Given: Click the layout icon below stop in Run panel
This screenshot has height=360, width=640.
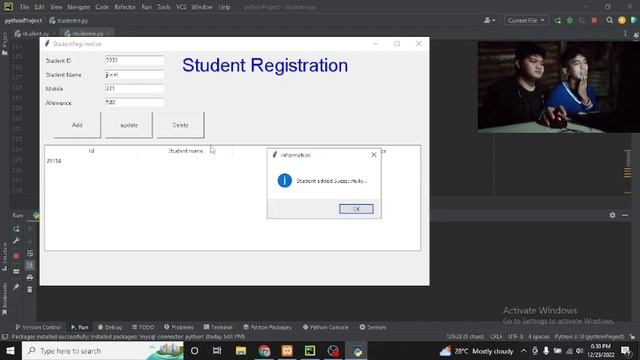Looking at the screenshot, I should click(x=16, y=271).
